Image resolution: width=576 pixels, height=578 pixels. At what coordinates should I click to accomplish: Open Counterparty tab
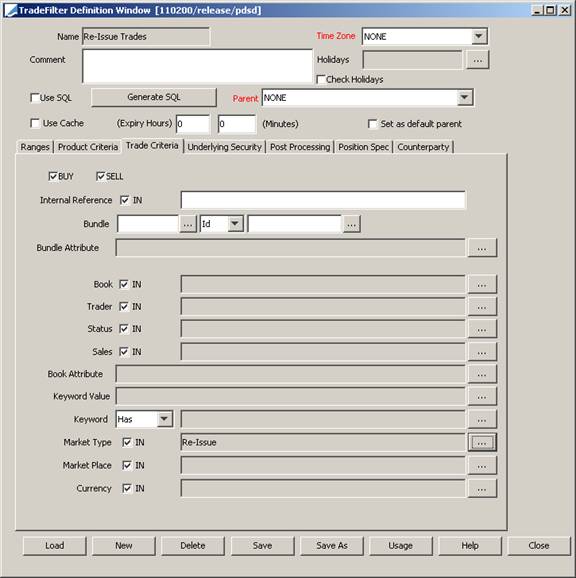[x=423, y=147]
